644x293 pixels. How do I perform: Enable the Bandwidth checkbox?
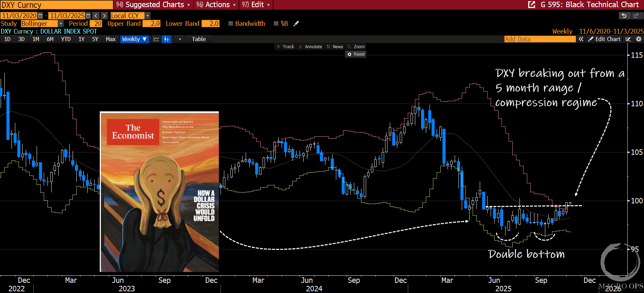[x=231, y=23]
